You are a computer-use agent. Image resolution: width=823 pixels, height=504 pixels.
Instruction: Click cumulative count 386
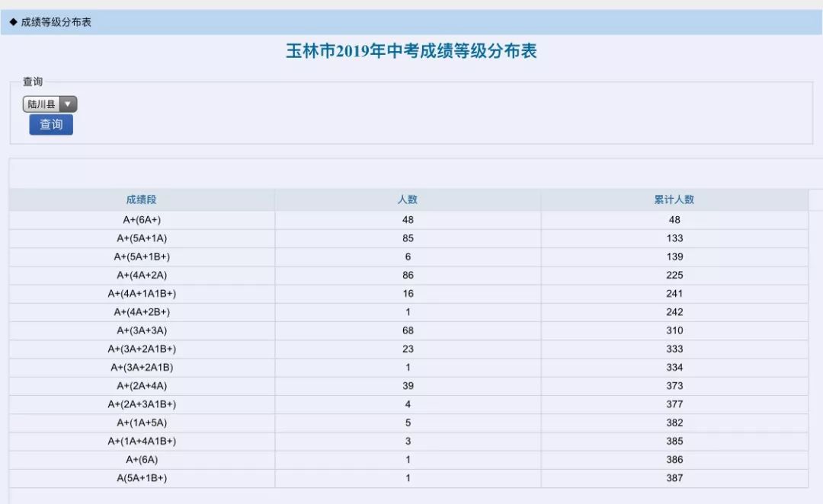674,459
